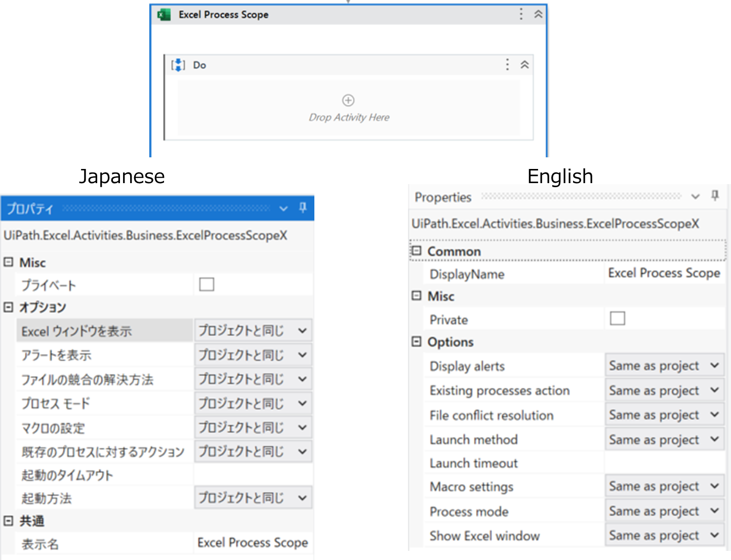This screenshot has height=560, width=731.
Task: Click the Excel Process Scope title text
Action: tap(223, 15)
